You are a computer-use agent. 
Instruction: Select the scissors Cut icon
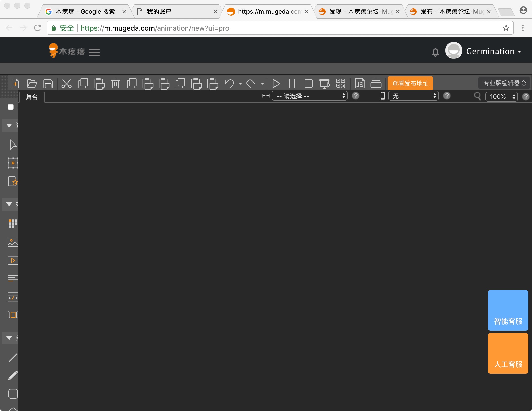(66, 84)
